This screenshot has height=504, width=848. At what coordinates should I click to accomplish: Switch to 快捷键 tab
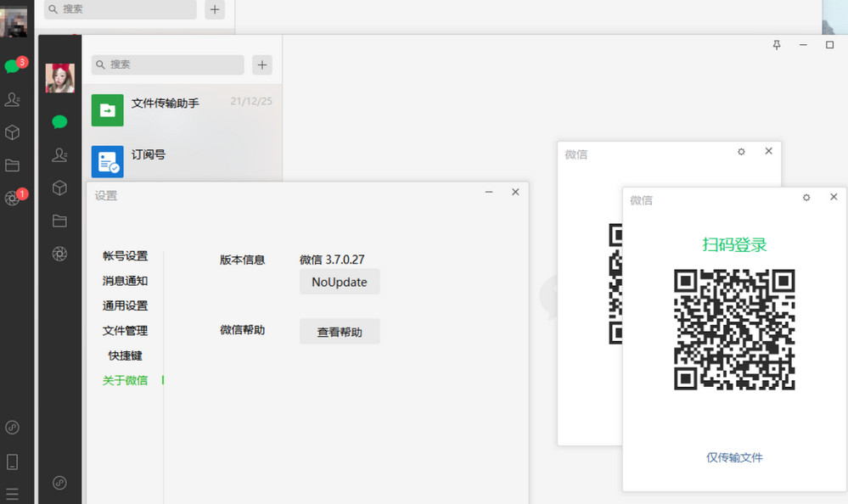125,356
